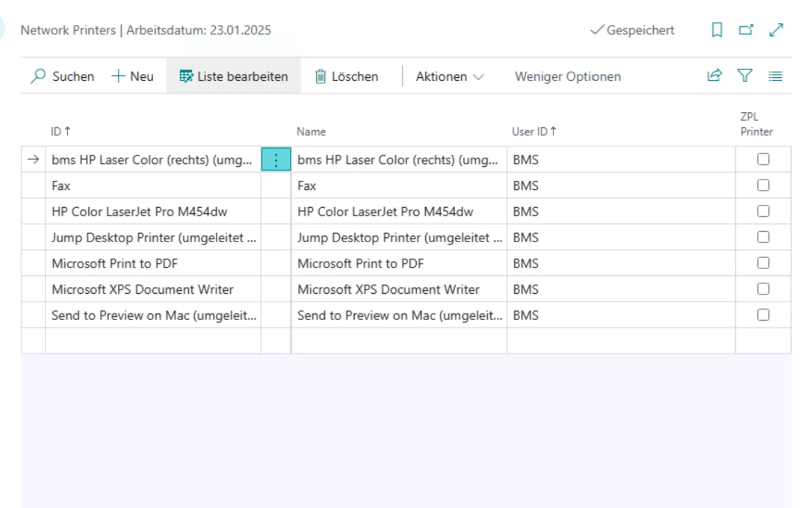This screenshot has height=508, width=812.
Task: Click ID cell Microsoft Print to PDF
Action: 153,263
